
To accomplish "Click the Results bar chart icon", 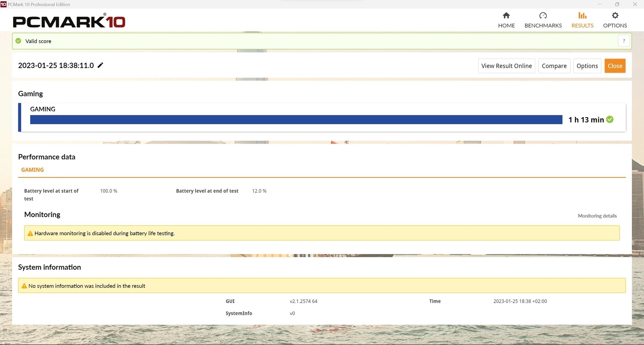I will [x=582, y=15].
